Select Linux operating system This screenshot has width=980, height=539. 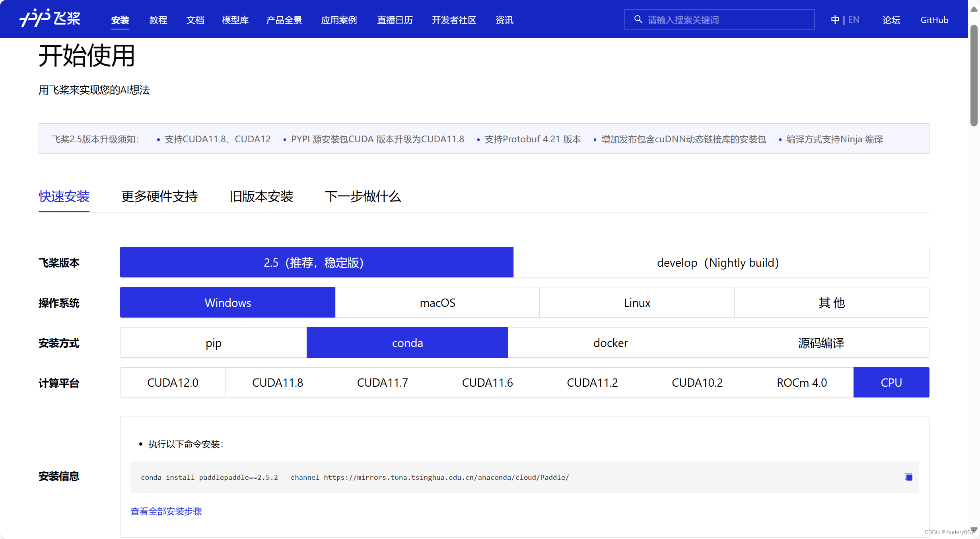[637, 302]
